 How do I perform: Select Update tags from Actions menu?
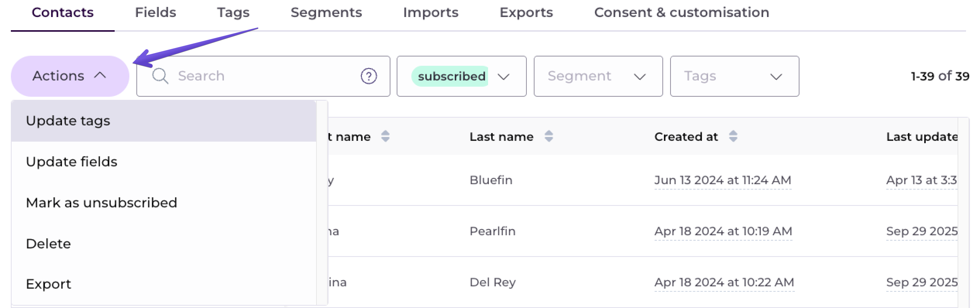(x=68, y=121)
